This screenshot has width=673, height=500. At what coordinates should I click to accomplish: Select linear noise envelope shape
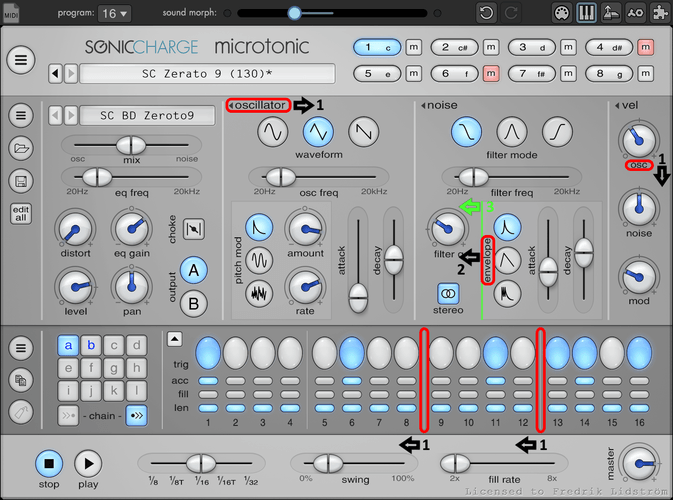click(x=507, y=260)
